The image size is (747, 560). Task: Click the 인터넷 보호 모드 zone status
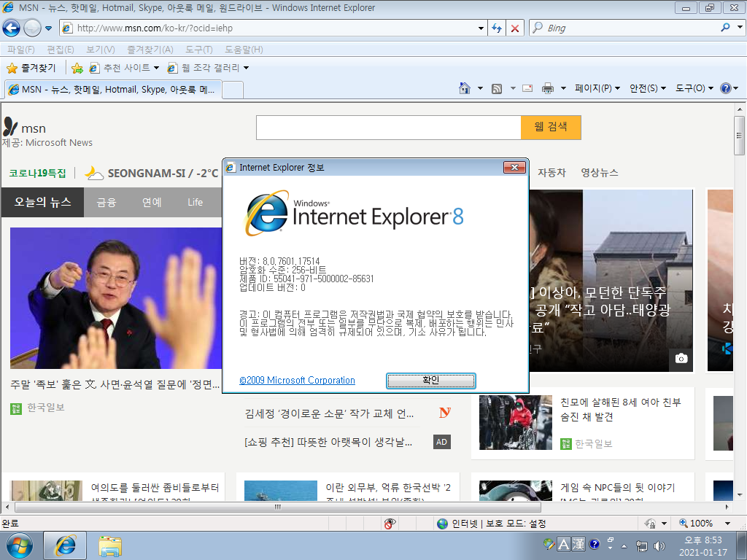pyautogui.click(x=491, y=524)
